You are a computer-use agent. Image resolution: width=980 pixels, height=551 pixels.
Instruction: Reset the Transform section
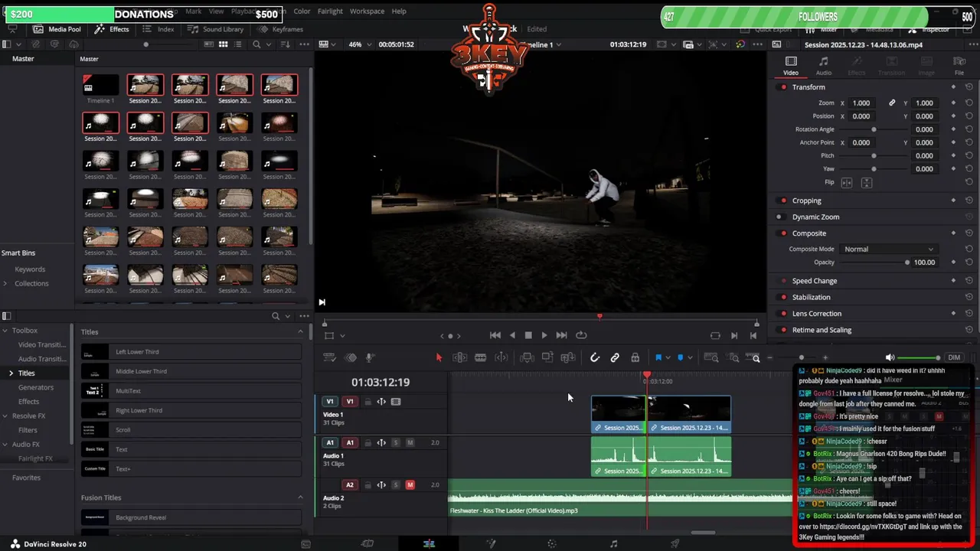tap(969, 87)
